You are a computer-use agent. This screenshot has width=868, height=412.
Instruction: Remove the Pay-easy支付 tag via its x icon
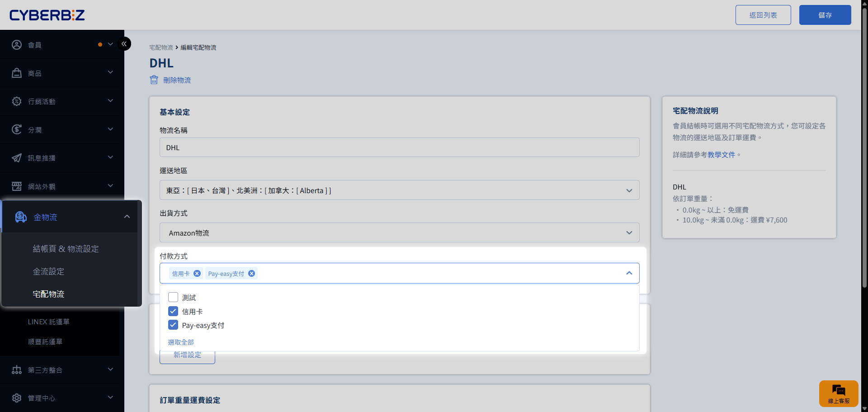click(252, 274)
